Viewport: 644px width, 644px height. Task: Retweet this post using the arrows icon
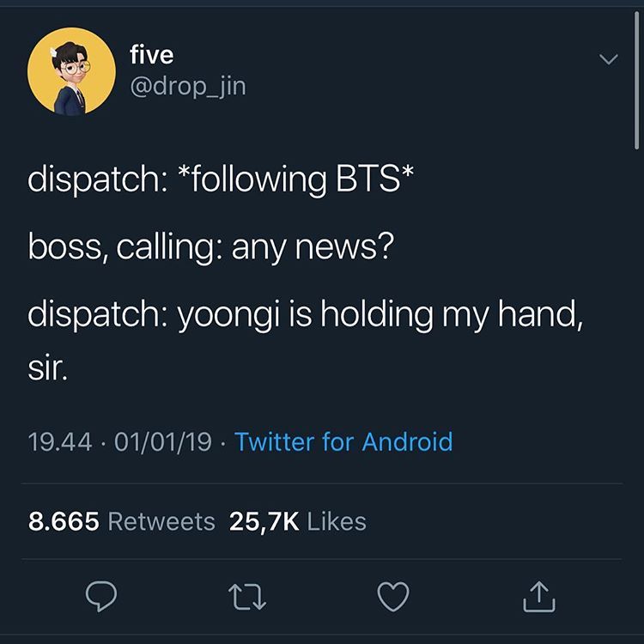pyautogui.click(x=247, y=597)
